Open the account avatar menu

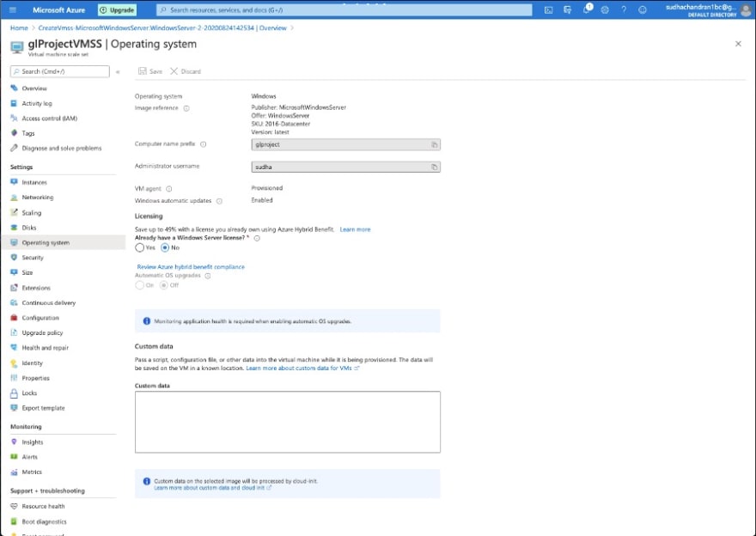[746, 10]
